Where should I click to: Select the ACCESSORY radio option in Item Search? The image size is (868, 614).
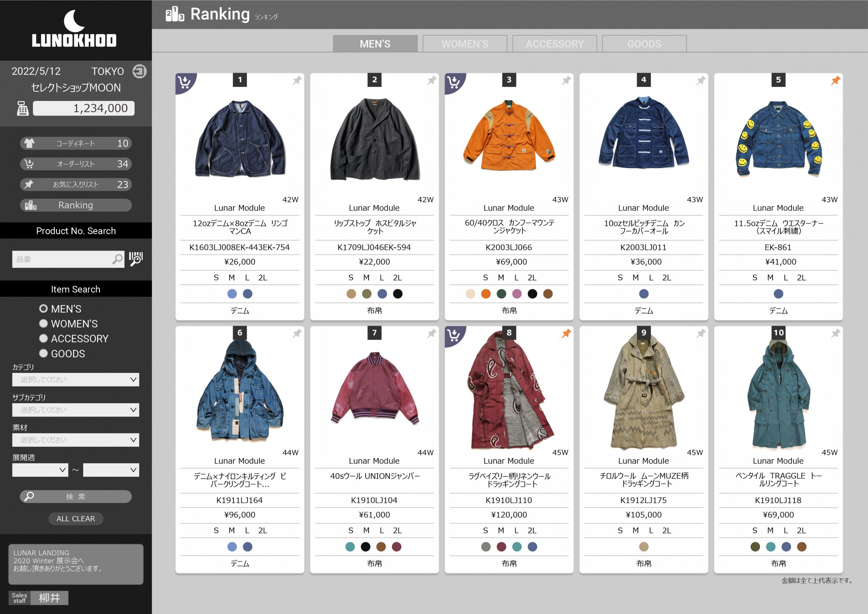coord(43,338)
